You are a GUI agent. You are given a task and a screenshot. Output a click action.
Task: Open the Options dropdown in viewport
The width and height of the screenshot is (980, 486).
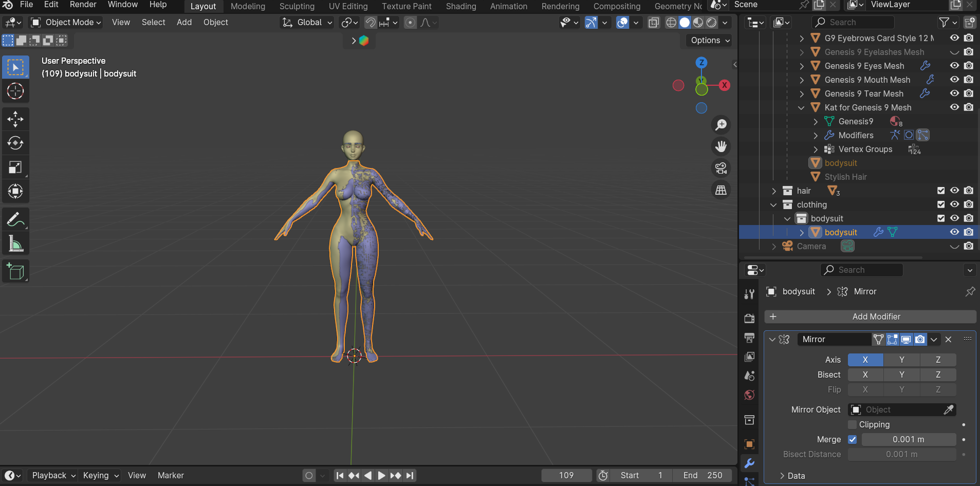pyautogui.click(x=710, y=40)
